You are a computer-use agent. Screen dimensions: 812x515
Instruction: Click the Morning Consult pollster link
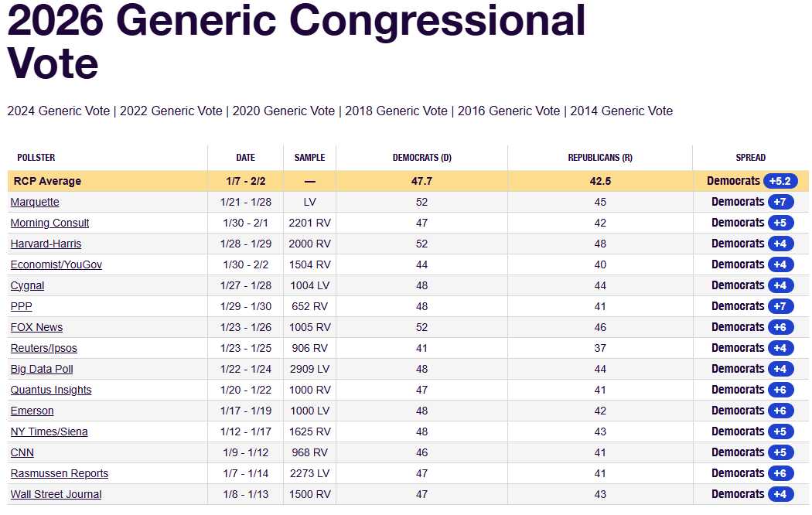point(49,223)
